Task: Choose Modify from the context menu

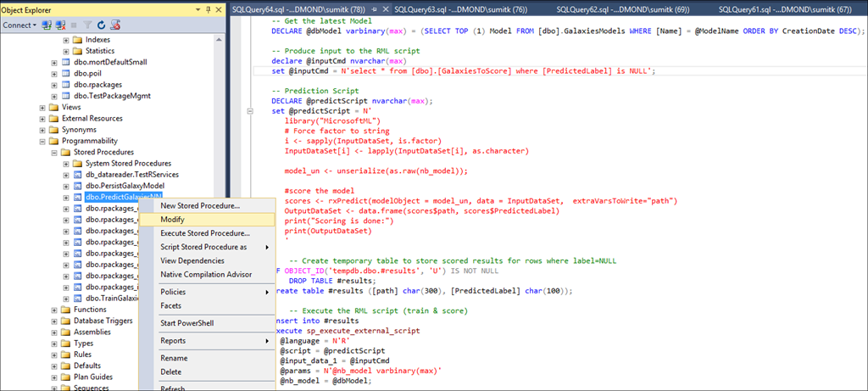Action: [173, 220]
